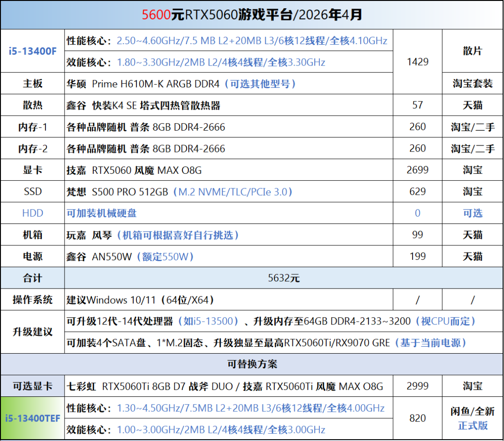Click '鑫谷 快装K4 SE 塔式四热管散热器'
The width and height of the screenshot is (504, 441).
tap(143, 105)
